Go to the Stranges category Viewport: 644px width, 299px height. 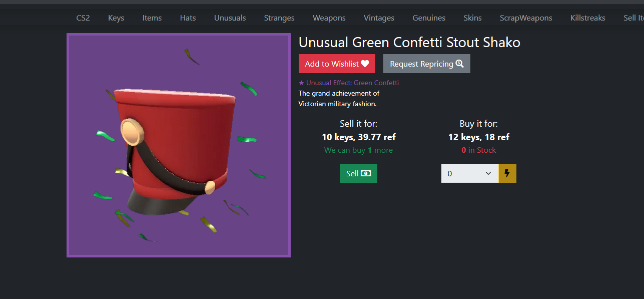(x=279, y=18)
